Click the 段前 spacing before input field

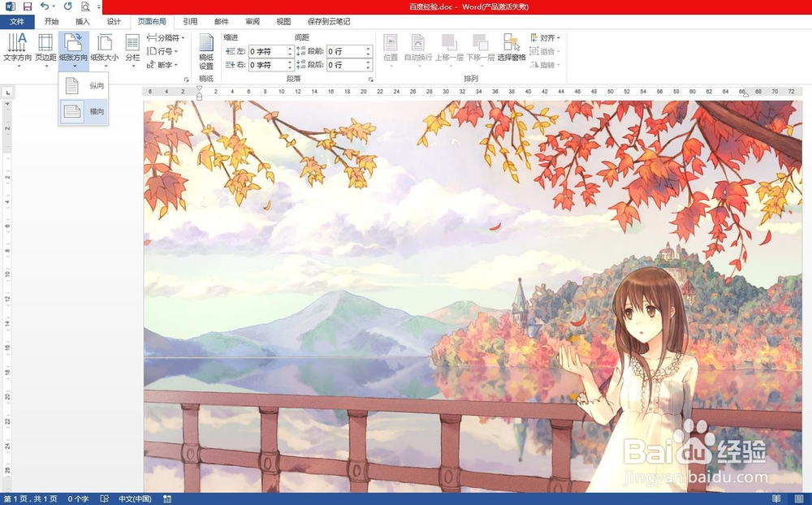pyautogui.click(x=345, y=51)
